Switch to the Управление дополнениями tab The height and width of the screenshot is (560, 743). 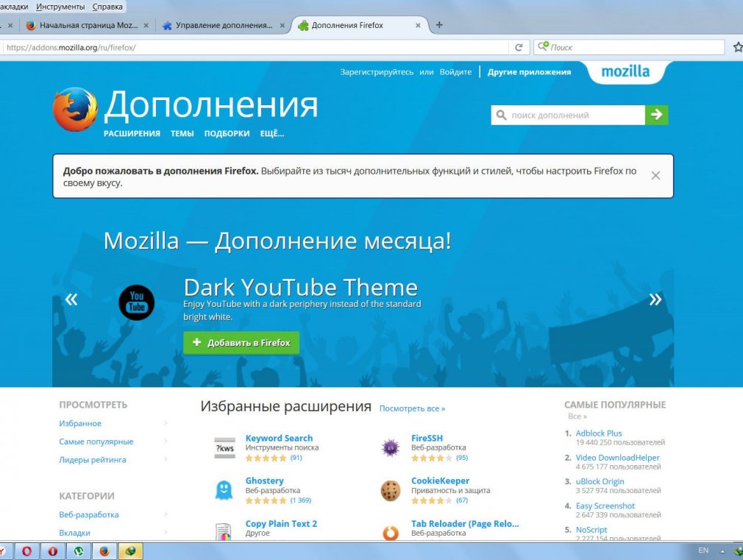224,26
